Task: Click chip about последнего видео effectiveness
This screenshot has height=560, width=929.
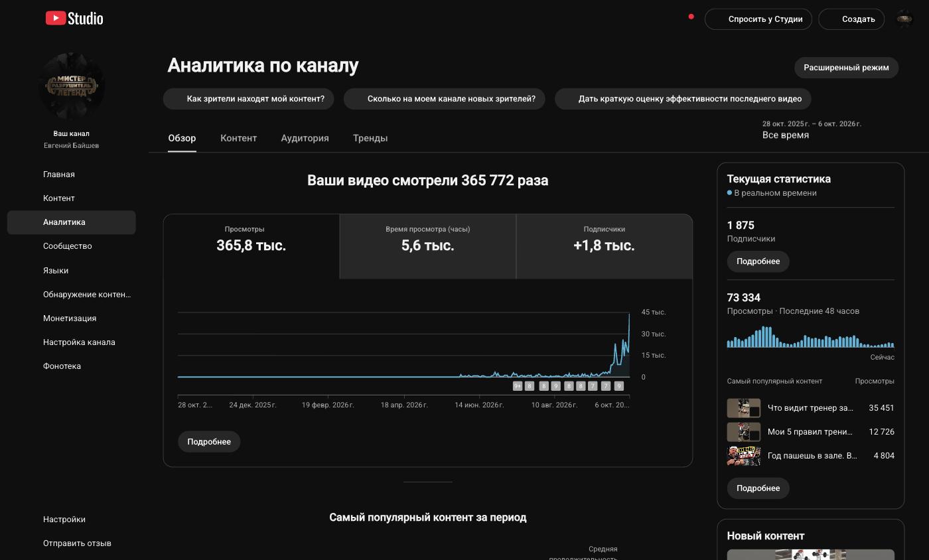Action: (683, 99)
